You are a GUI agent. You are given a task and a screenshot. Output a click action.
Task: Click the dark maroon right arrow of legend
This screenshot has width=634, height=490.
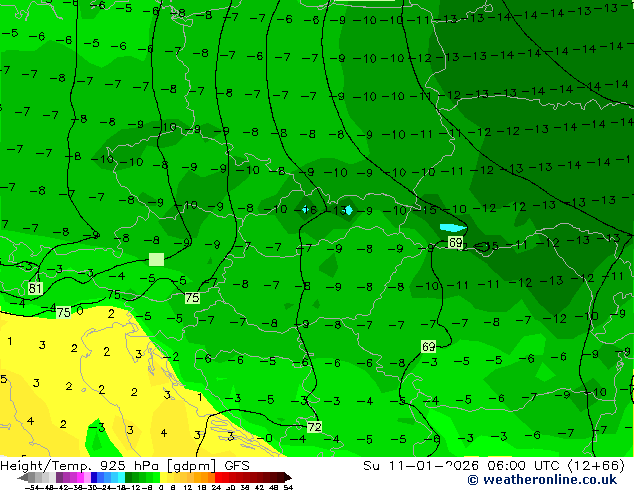coord(288,477)
